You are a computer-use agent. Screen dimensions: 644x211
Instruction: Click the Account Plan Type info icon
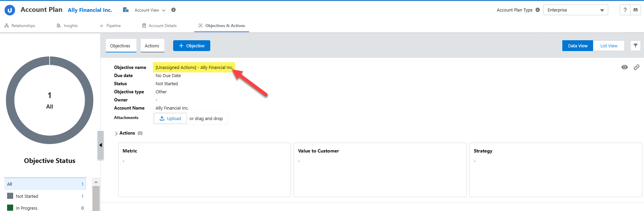[x=538, y=10]
